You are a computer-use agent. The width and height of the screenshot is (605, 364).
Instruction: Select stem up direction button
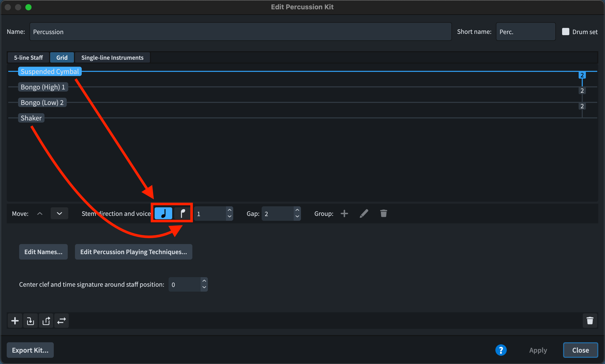(x=163, y=214)
